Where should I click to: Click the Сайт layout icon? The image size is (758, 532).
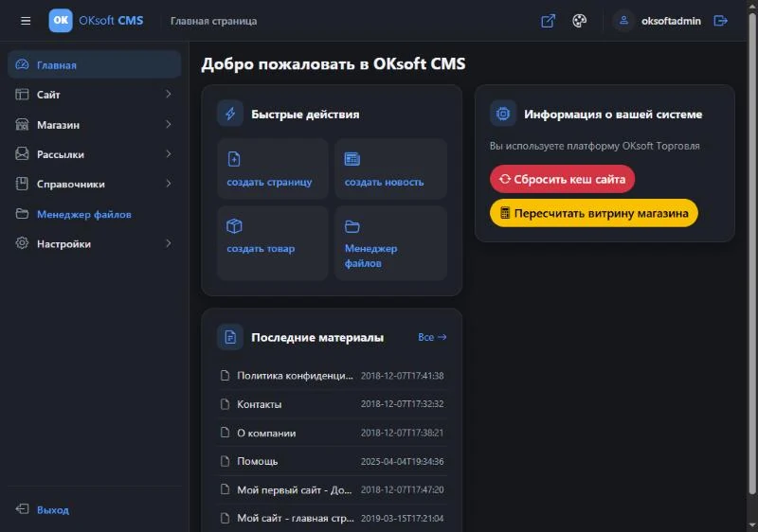point(22,94)
